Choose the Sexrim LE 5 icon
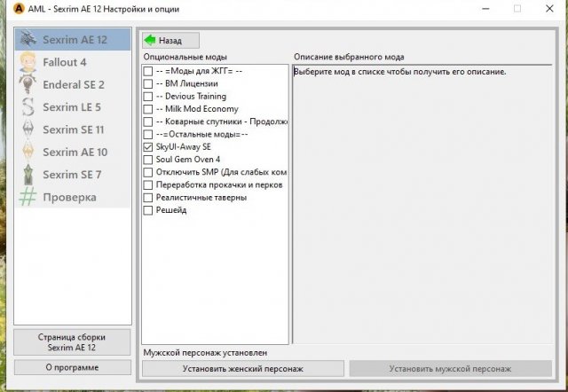 point(28,107)
